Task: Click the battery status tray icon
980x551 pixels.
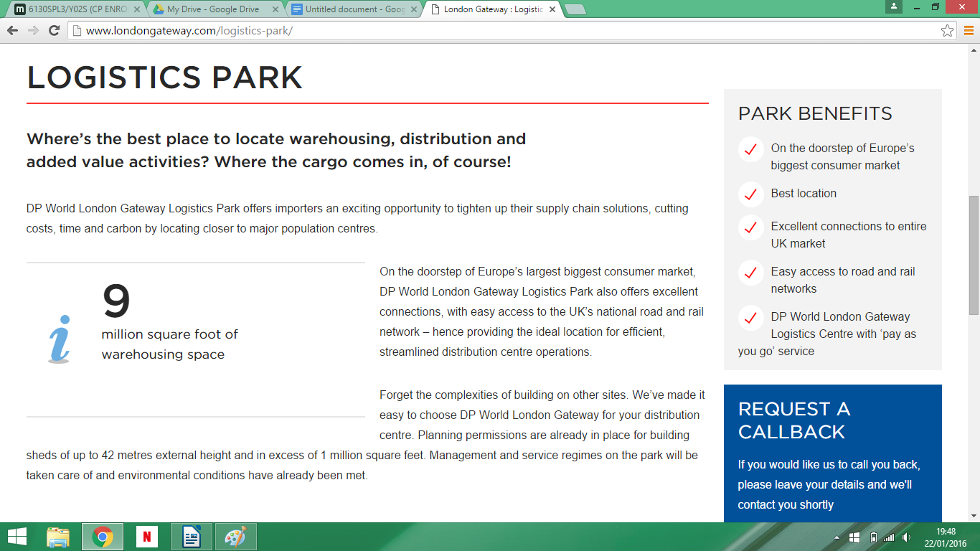Action: (x=873, y=537)
